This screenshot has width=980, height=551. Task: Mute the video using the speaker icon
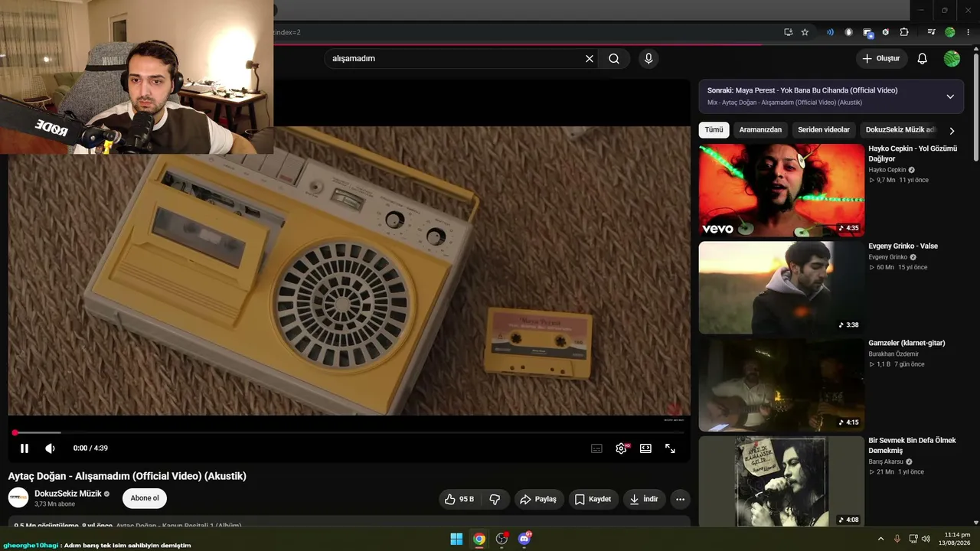[50, 448]
